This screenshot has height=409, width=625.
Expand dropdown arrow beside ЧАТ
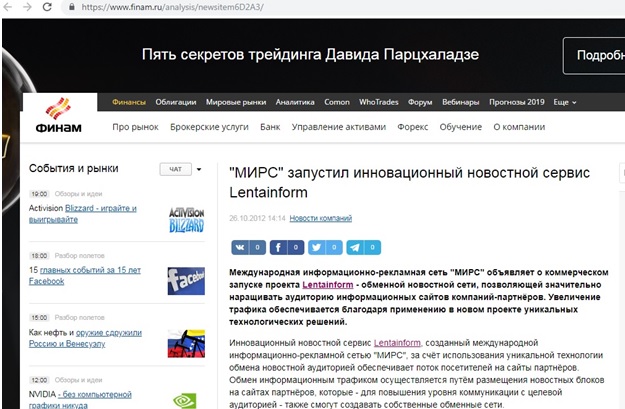tap(199, 169)
